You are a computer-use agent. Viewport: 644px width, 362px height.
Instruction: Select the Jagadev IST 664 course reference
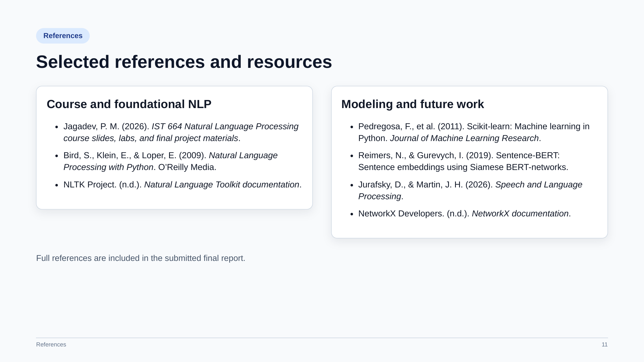pos(181,132)
